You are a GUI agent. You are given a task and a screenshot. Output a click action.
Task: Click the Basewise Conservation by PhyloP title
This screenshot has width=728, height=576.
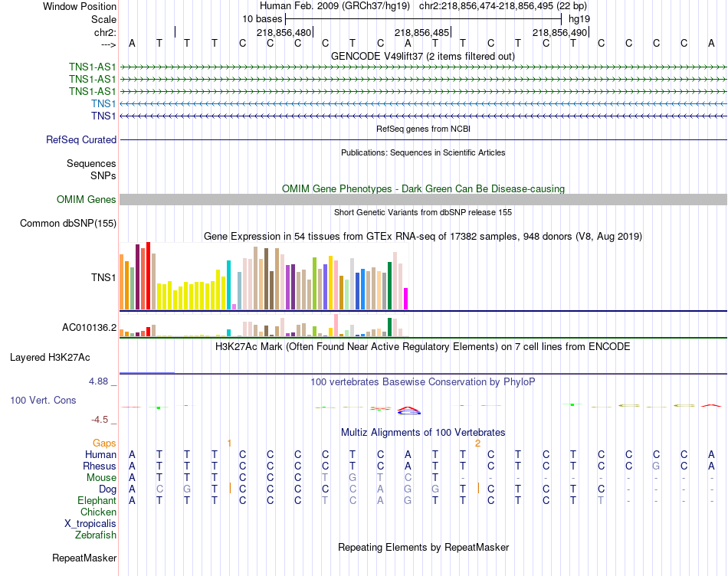(423, 382)
